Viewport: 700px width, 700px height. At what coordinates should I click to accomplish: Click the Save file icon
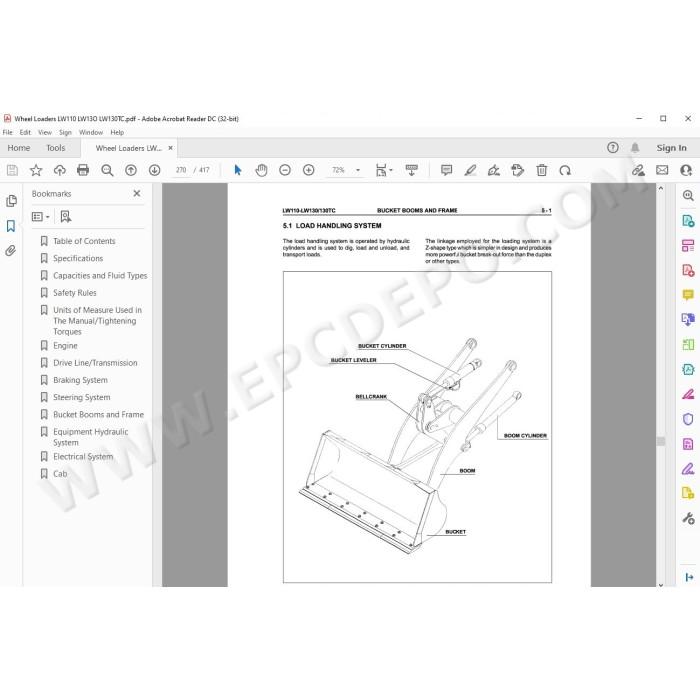[12, 170]
